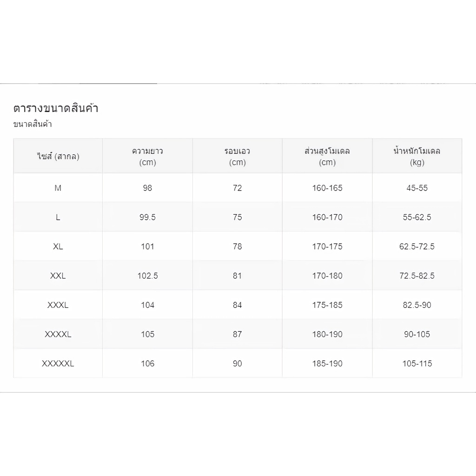Click the height range 170-180
Screen dimensions: 476x476
pyautogui.click(x=327, y=276)
